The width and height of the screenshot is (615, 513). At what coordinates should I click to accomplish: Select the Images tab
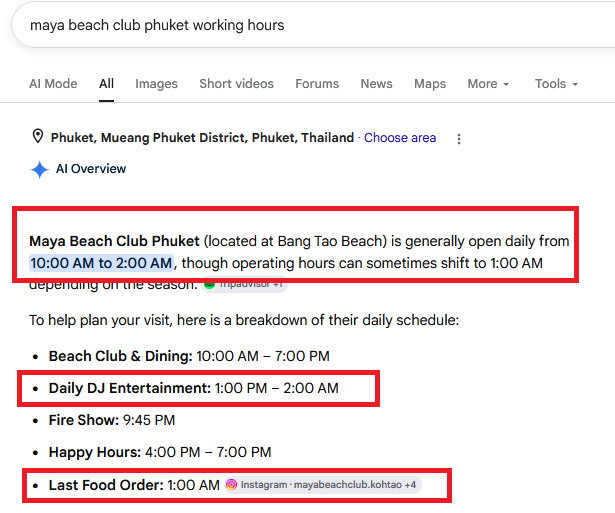[x=156, y=84]
